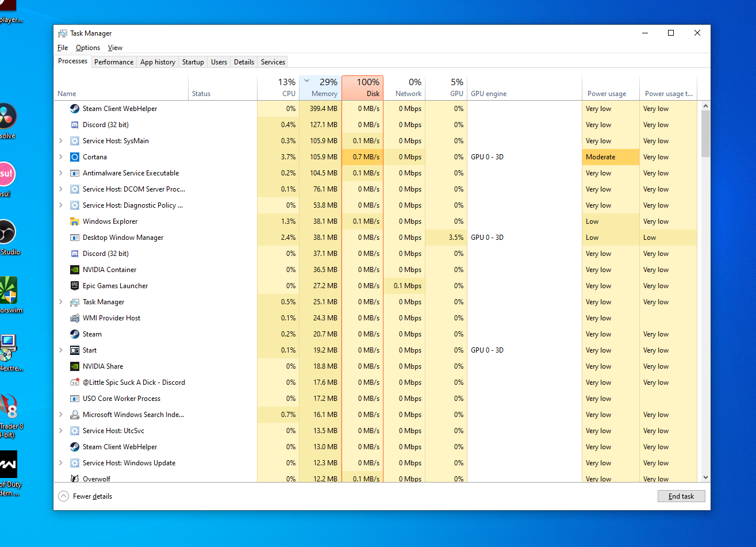Click the Overwolf process icon
The image size is (756, 547).
tap(75, 479)
